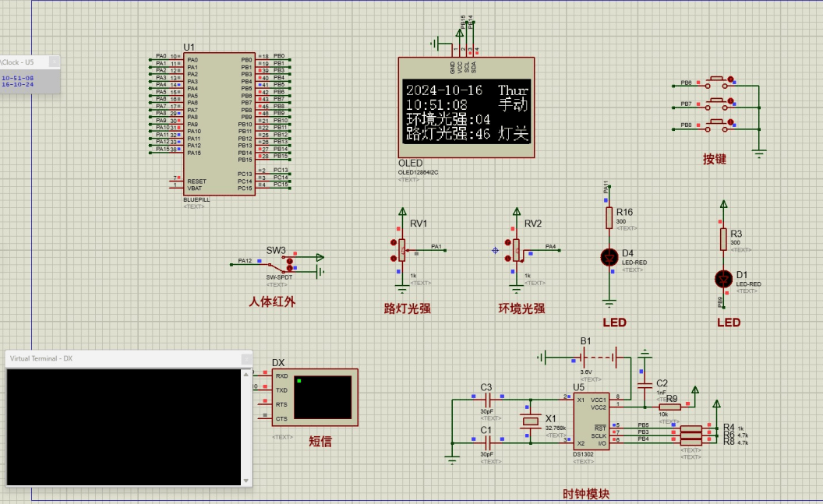Viewport: 823px width, 504px height.
Task: Click the D4 red LED symbol
Action: tap(609, 256)
